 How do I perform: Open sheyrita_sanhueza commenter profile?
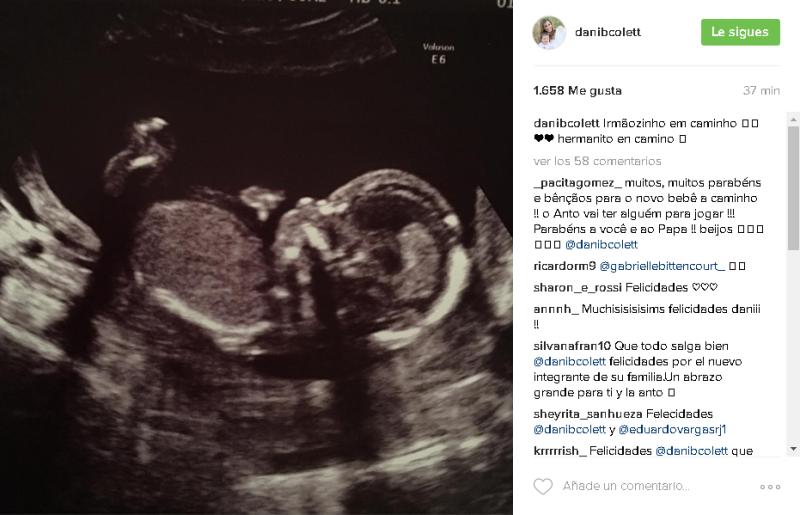point(587,414)
